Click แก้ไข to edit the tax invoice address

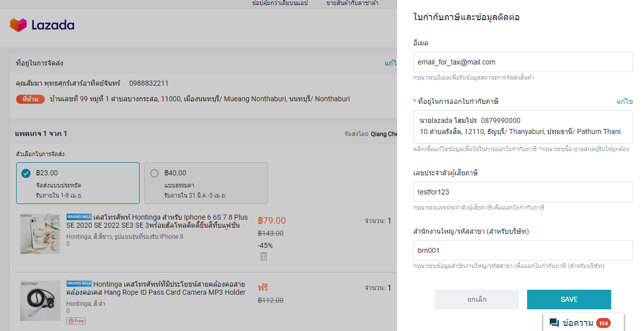click(624, 101)
